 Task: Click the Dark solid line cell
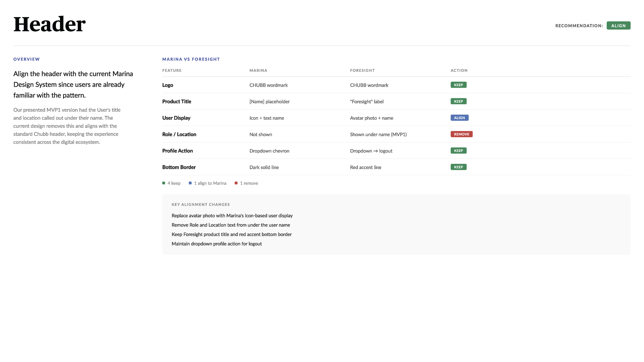264,167
